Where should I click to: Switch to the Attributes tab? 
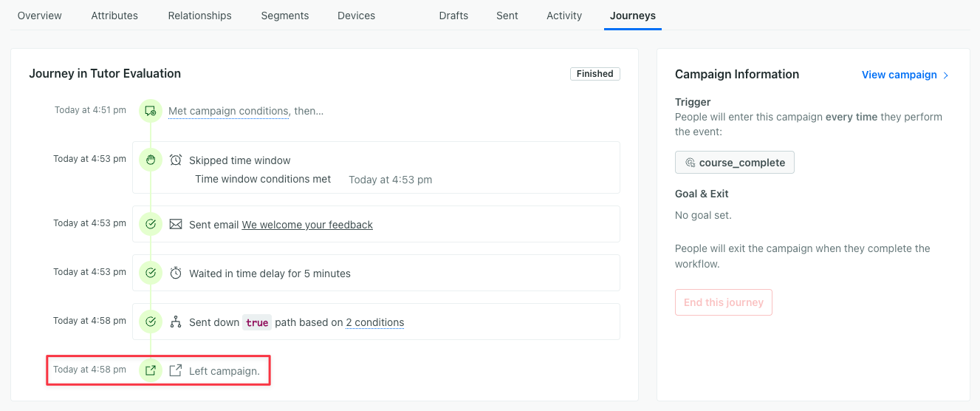pyautogui.click(x=114, y=16)
